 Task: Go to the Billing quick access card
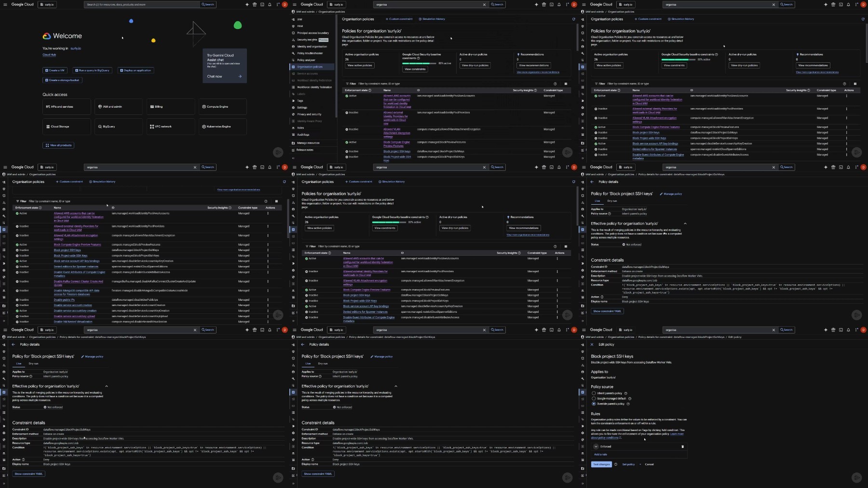click(171, 107)
